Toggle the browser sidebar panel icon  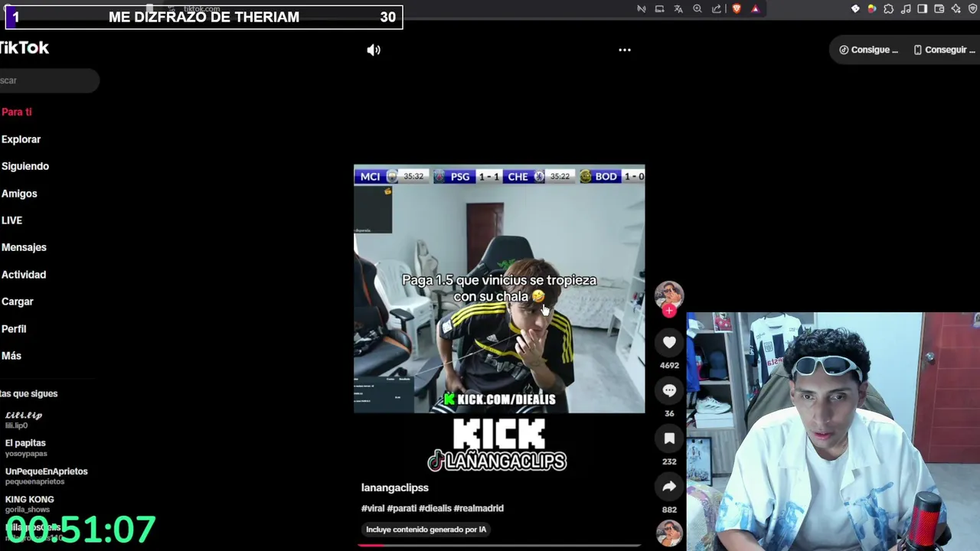pyautogui.click(x=923, y=9)
